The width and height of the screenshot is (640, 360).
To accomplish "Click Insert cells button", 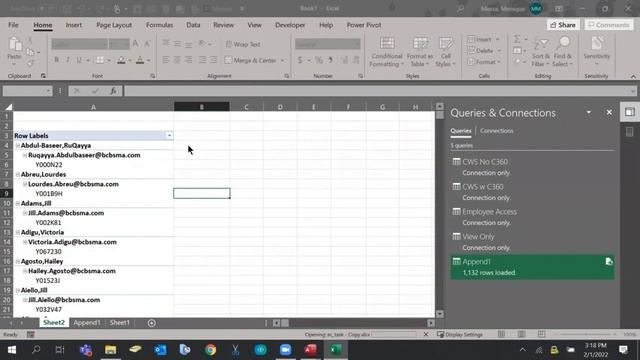I will coord(480,39).
